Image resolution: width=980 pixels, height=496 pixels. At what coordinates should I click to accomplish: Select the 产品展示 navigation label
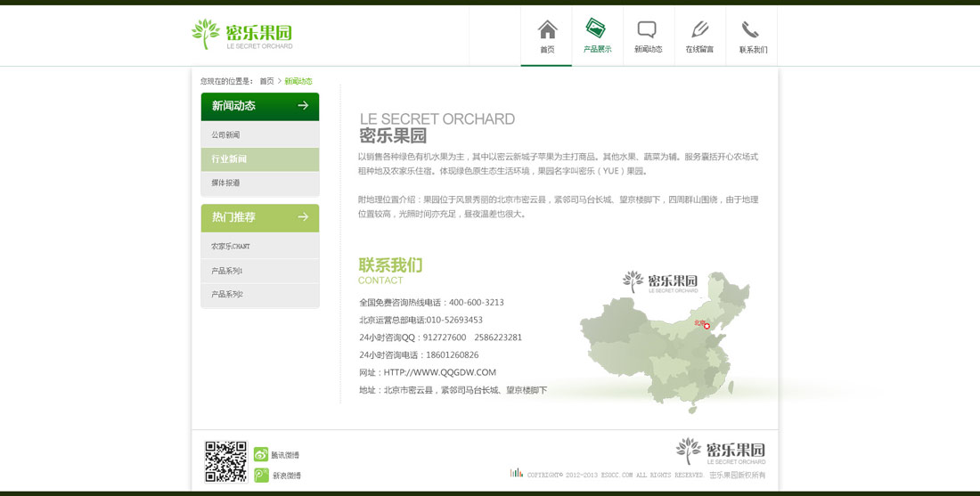tap(598, 49)
